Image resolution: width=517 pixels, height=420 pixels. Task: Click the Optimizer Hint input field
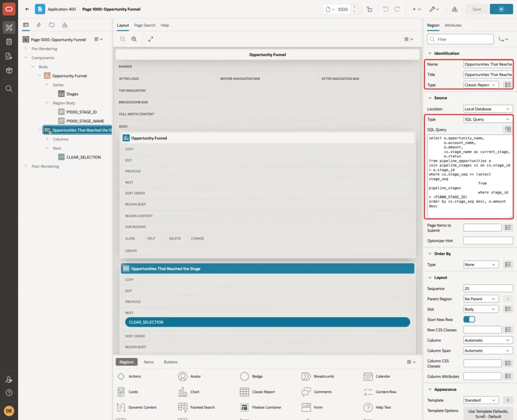pos(488,241)
